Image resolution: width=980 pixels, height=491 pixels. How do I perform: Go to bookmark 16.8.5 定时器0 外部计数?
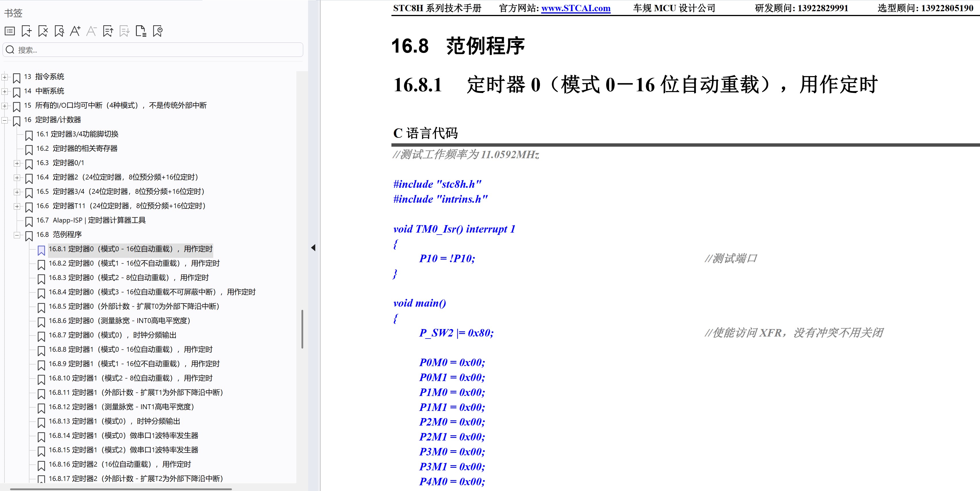point(134,306)
